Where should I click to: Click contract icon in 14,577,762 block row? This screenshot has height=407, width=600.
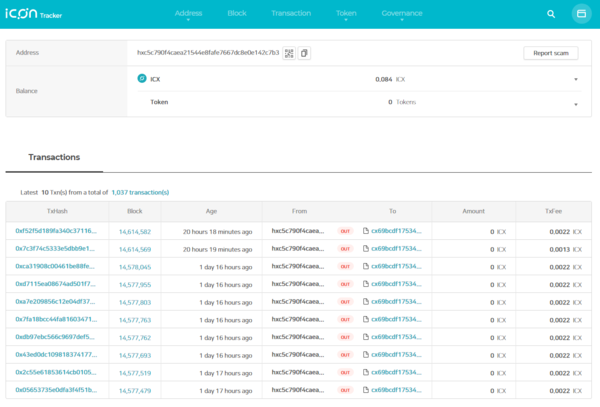tap(365, 337)
